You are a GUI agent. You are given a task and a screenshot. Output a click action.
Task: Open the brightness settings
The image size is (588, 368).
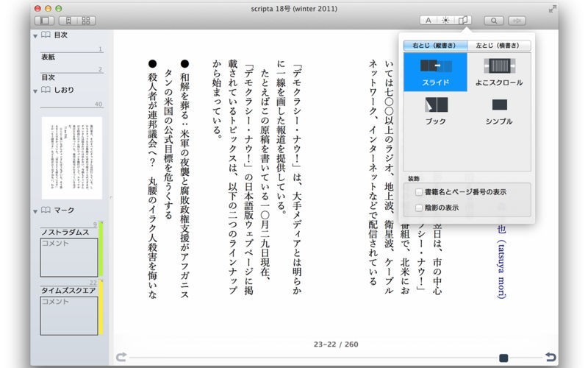(445, 21)
